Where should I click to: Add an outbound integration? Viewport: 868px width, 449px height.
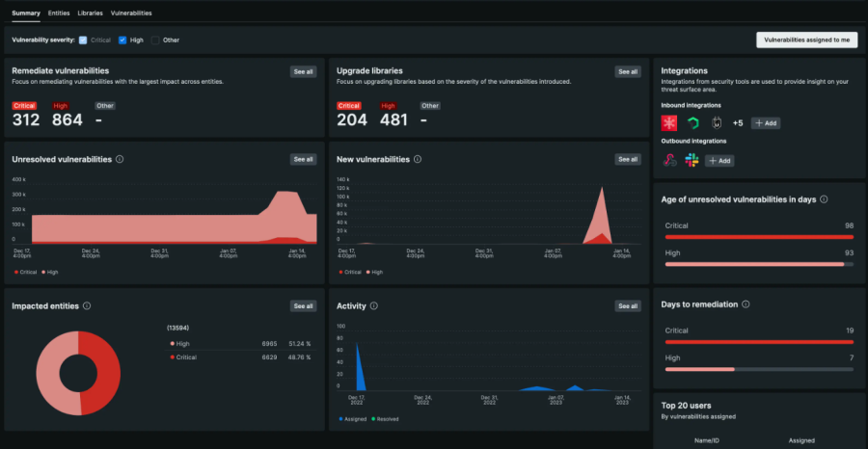[x=719, y=161]
